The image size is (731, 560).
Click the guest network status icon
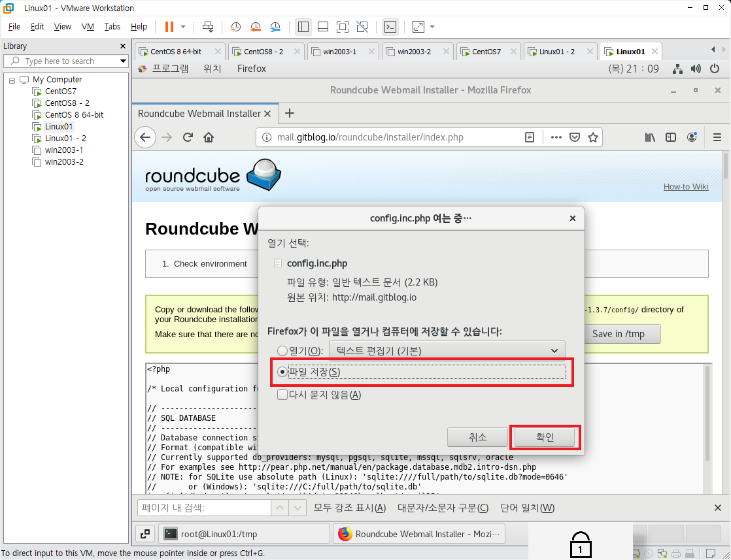coord(677,69)
